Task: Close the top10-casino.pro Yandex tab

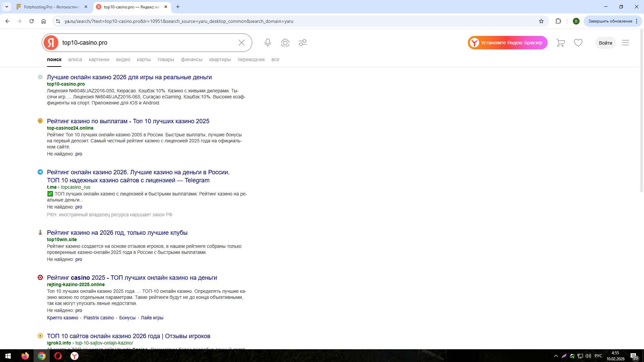Action: tap(166, 7)
